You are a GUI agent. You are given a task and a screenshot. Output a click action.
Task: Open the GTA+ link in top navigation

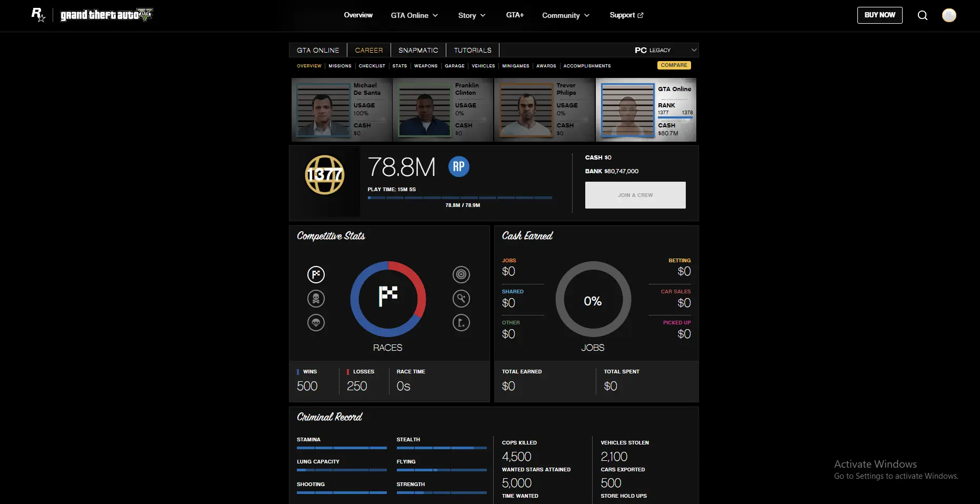pos(515,15)
